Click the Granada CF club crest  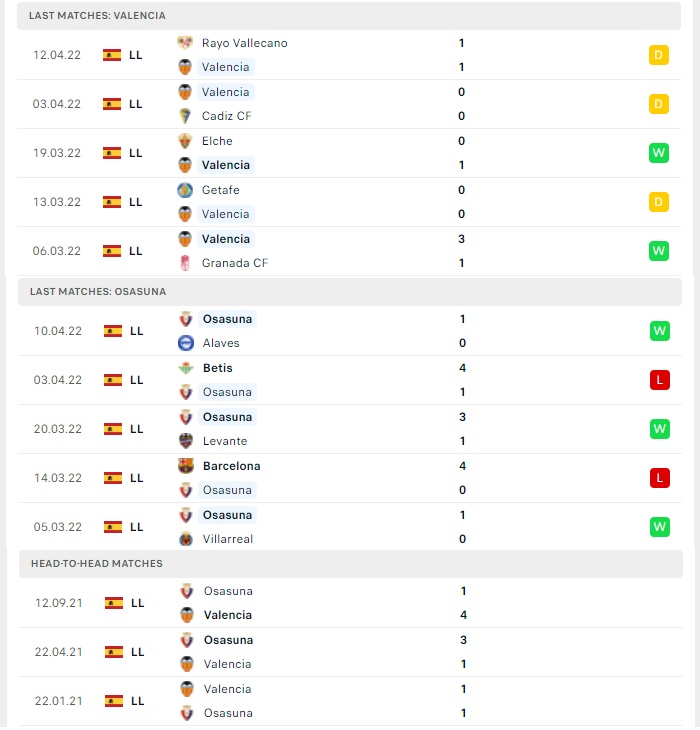tap(185, 263)
